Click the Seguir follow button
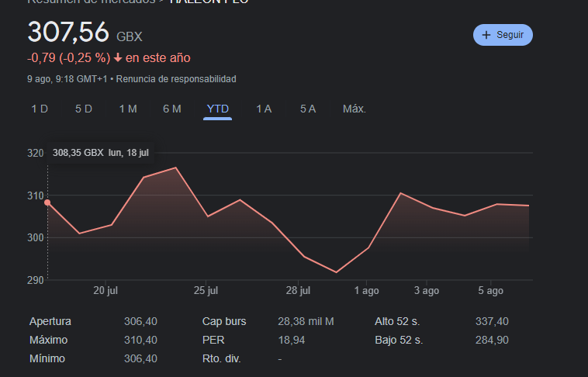This screenshot has width=588, height=377. pyautogui.click(x=503, y=35)
